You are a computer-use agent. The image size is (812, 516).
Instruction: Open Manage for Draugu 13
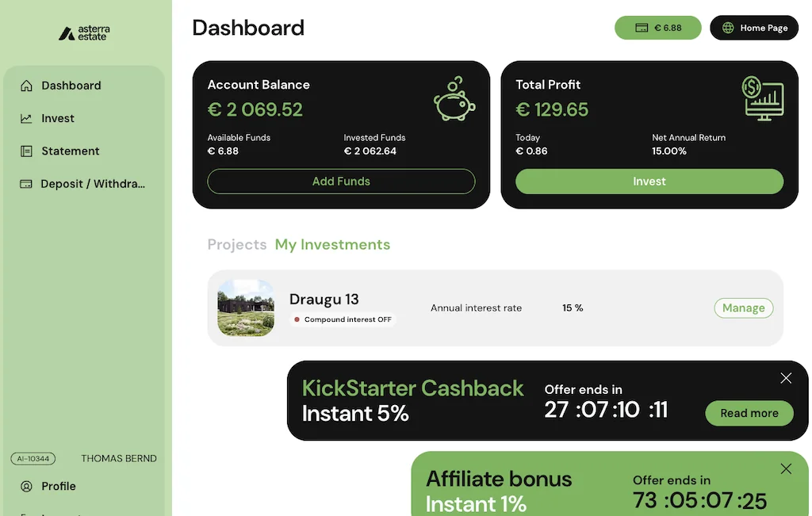tap(743, 308)
